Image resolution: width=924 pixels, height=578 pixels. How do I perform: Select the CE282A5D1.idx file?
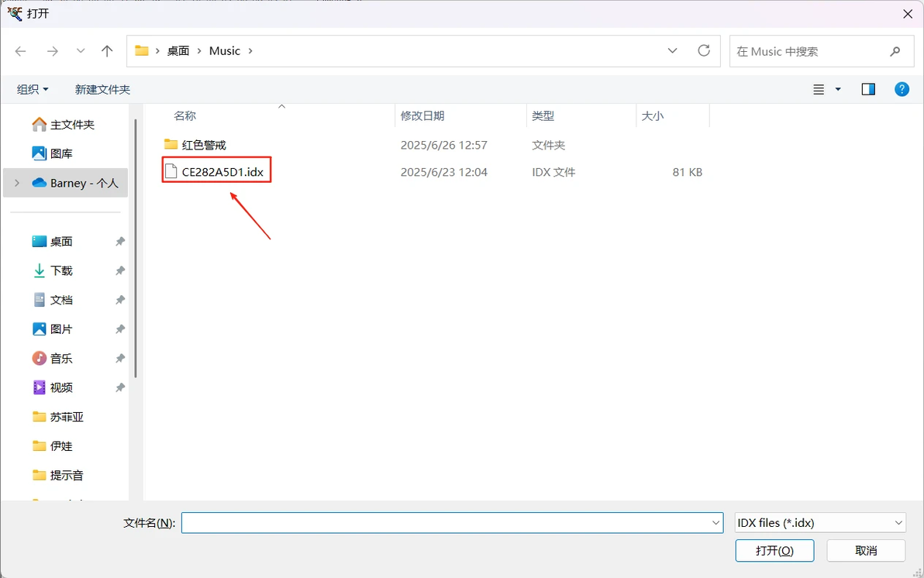[222, 172]
